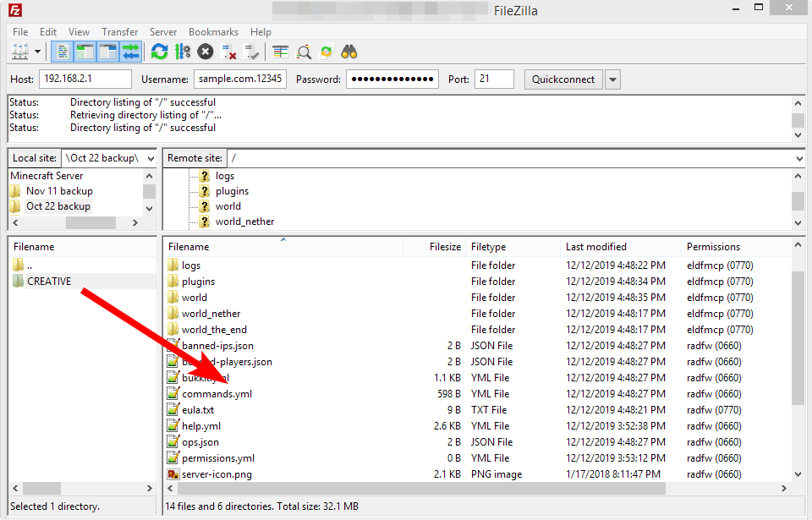Sort remote files by Filetype column

tap(513, 247)
